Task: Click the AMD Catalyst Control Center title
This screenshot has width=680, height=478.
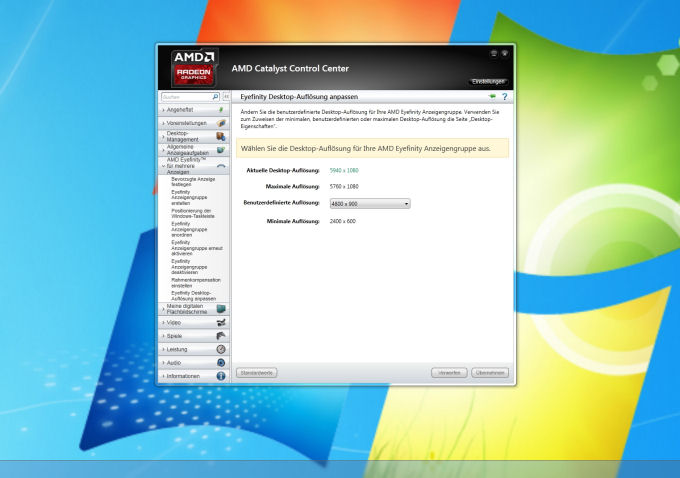Action: (x=290, y=69)
